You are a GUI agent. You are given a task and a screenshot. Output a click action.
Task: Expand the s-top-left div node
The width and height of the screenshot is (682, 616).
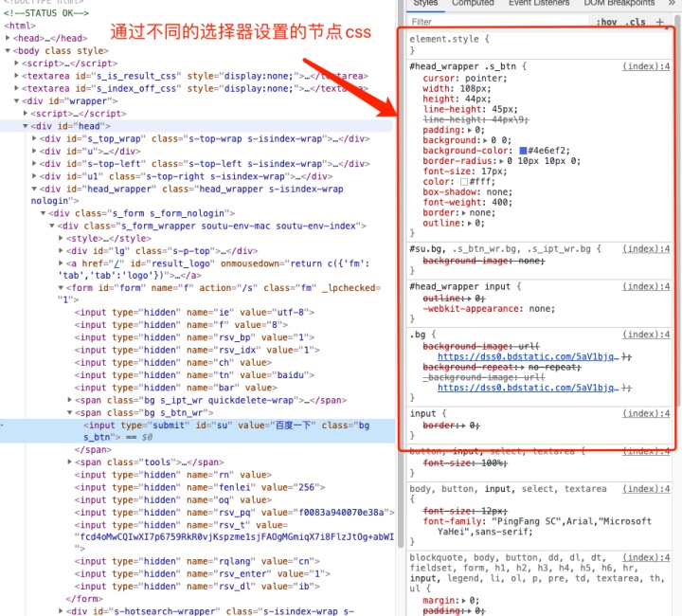coord(34,164)
